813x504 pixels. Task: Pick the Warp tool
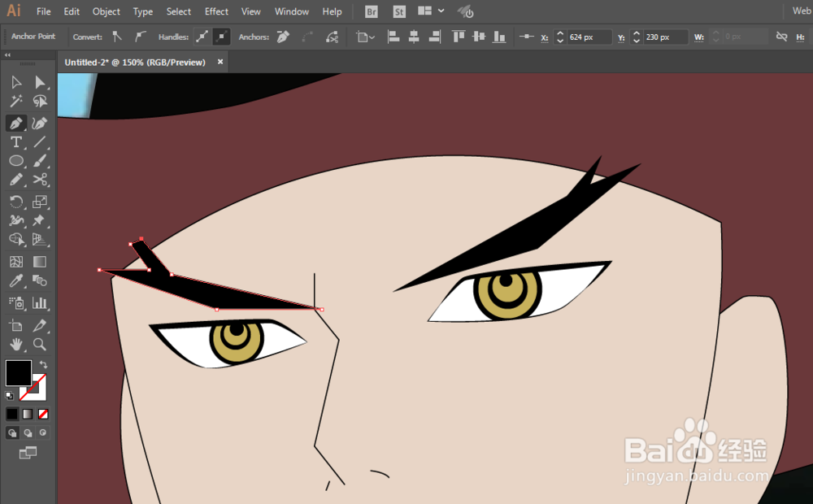16,220
